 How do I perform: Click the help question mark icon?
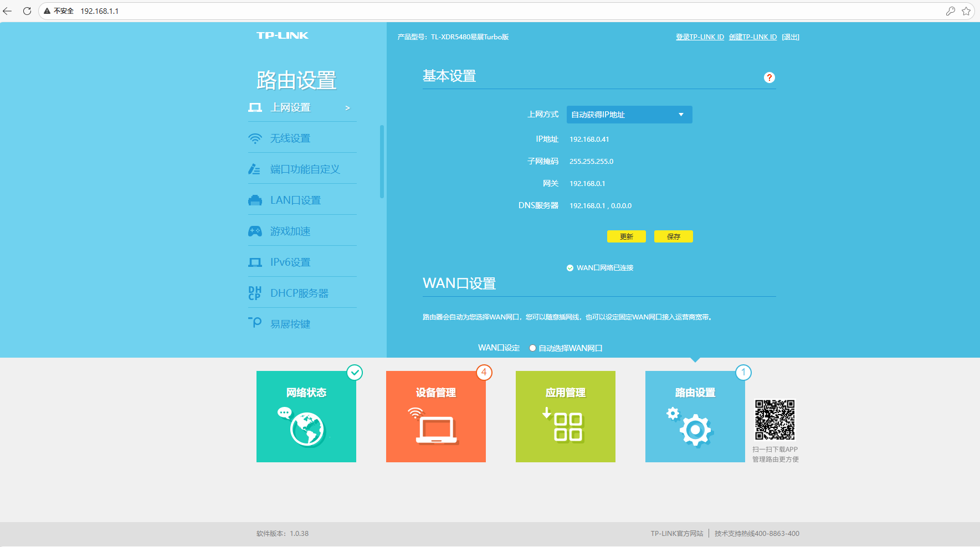[x=769, y=78]
